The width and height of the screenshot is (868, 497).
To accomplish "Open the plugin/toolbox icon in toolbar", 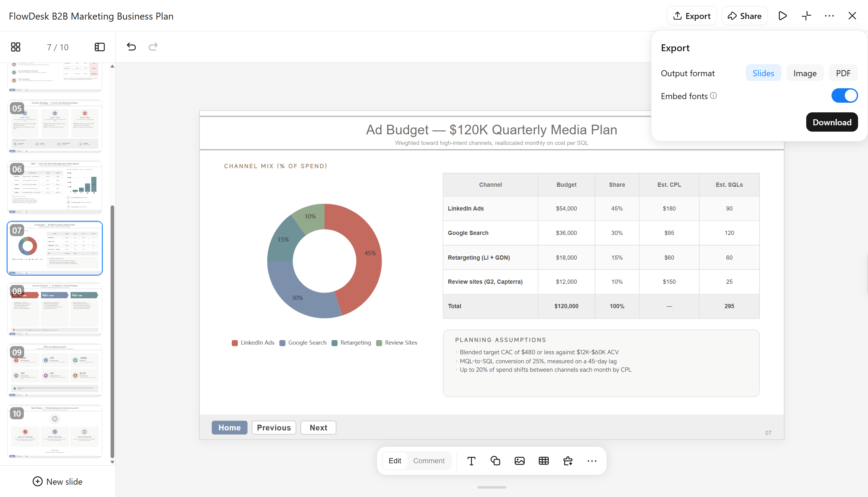I will click(x=568, y=461).
